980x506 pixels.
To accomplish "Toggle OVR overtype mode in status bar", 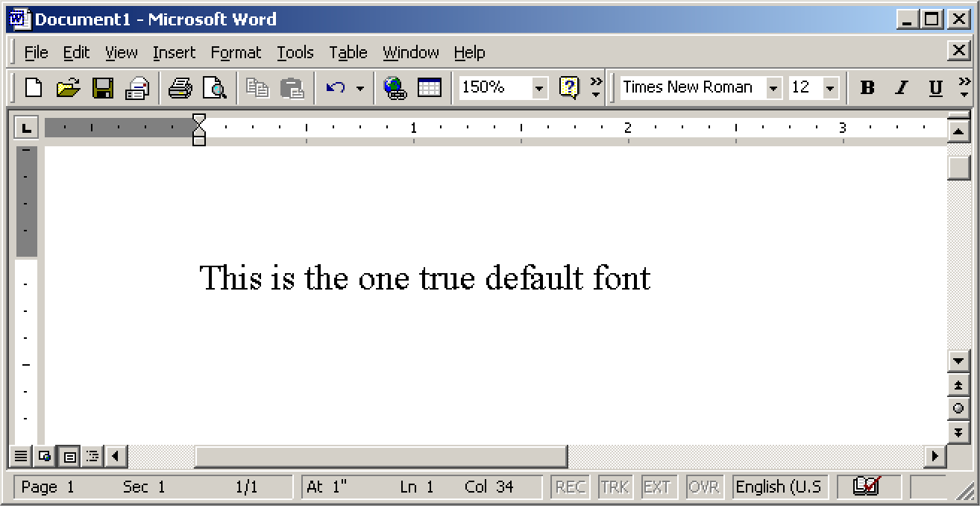I will click(x=704, y=487).
